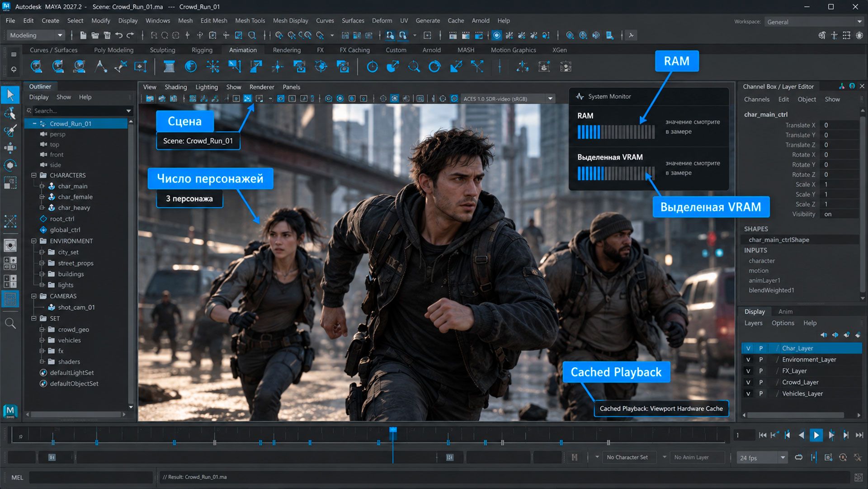868x489 pixels.
Task: Select the arrow Select tool in the toolbox
Action: coord(10,95)
